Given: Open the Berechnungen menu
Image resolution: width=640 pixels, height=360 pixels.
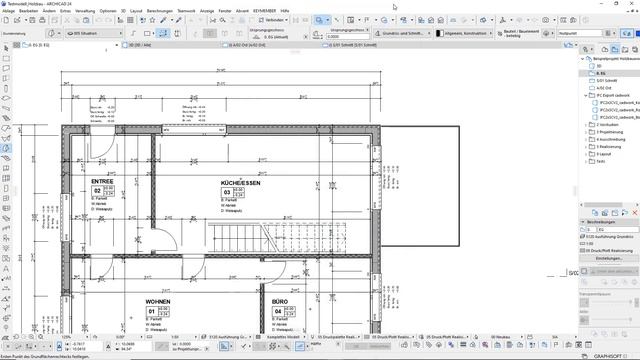Looking at the screenshot, I should 160,11.
